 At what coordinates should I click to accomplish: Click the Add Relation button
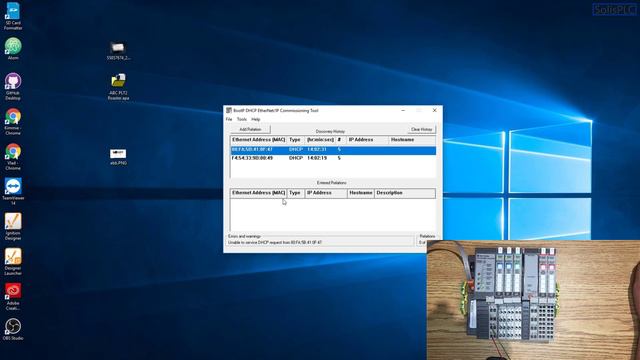(250, 129)
